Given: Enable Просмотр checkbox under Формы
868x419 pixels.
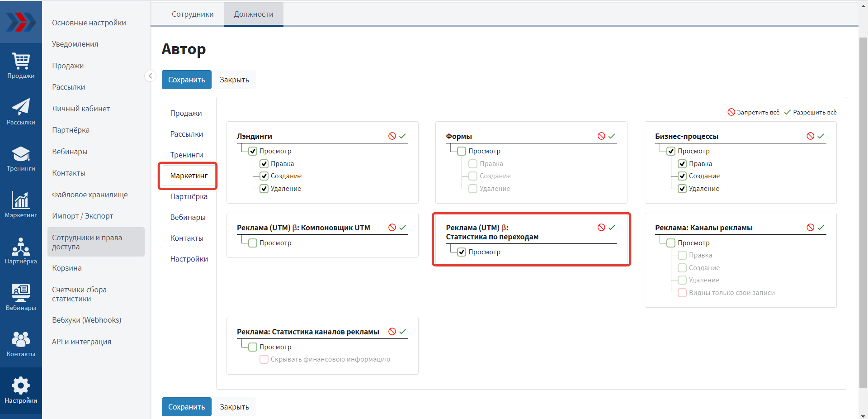Looking at the screenshot, I should tap(462, 151).
